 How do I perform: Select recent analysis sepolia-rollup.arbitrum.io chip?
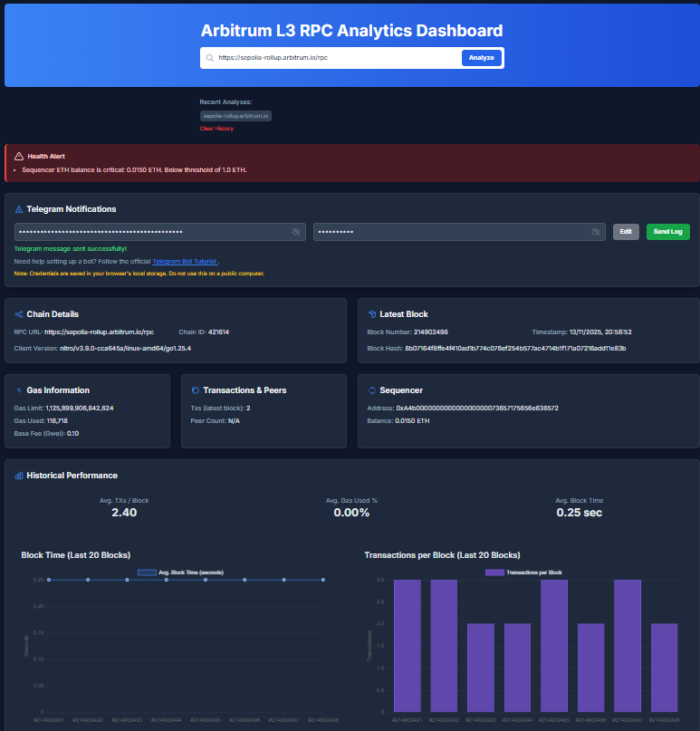pyautogui.click(x=235, y=116)
